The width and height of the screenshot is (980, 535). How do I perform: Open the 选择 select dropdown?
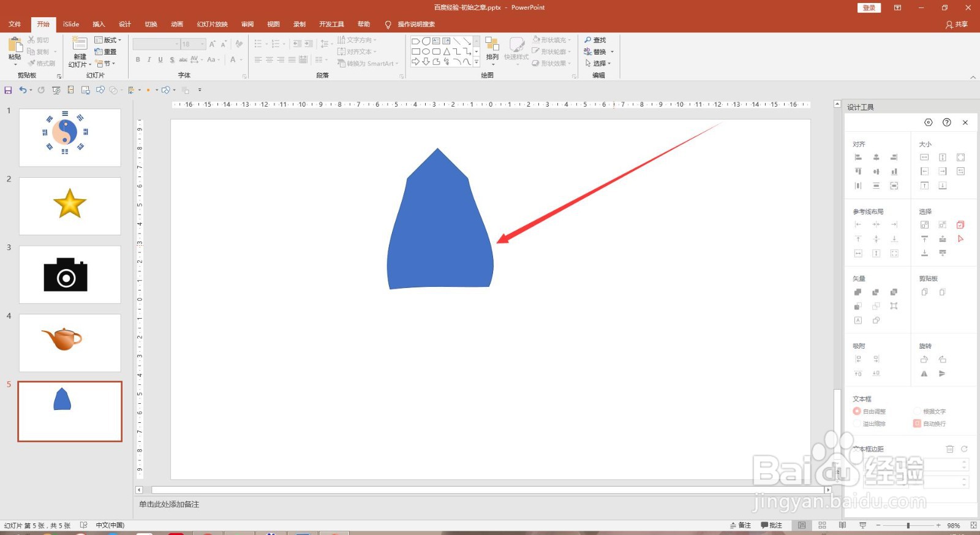tap(598, 63)
